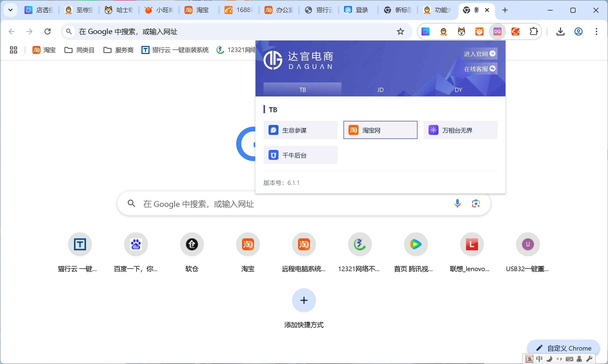Image resolution: width=608 pixels, height=364 pixels.
Task: Click 添加快捷方式 plus button
Action: tap(304, 300)
